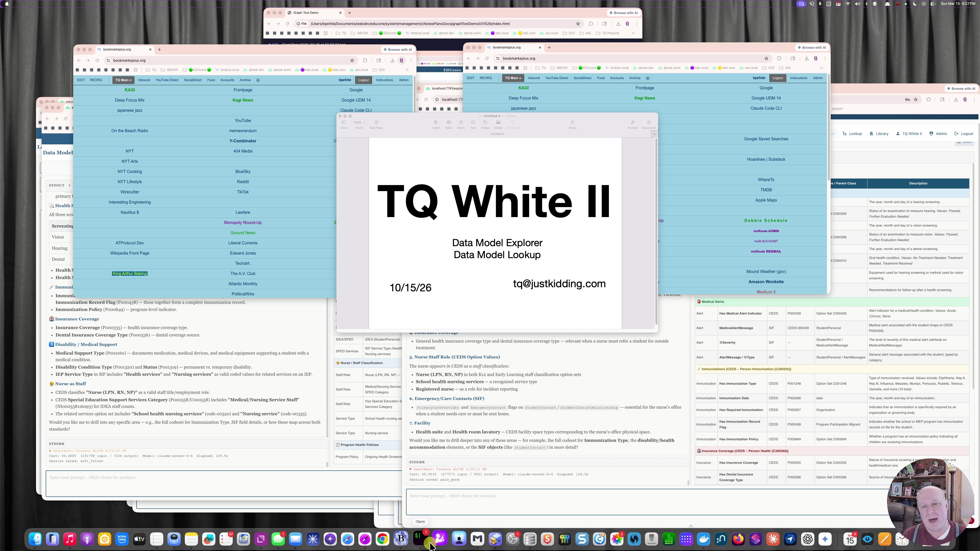Screen dimensions: 980x551
Task: Open the Insert menu in Pages toolbar
Action: (436, 124)
